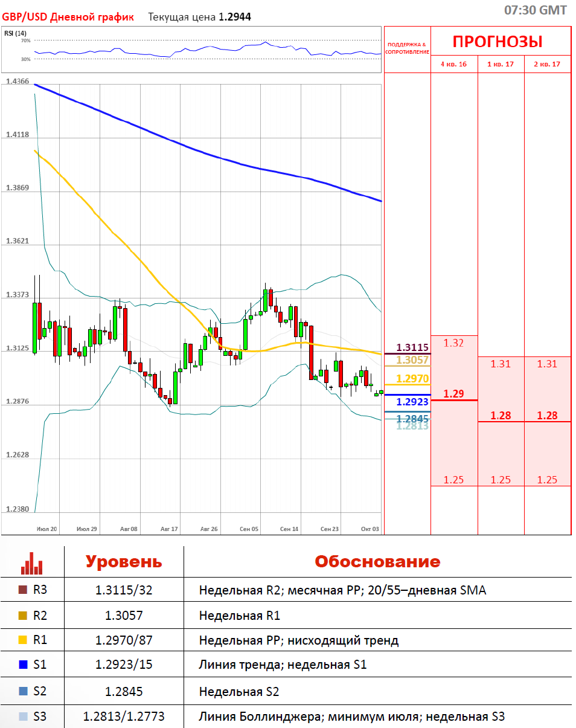Click level cell 1.2813/1.2773
The width and height of the screenshot is (576, 728).
(124, 717)
